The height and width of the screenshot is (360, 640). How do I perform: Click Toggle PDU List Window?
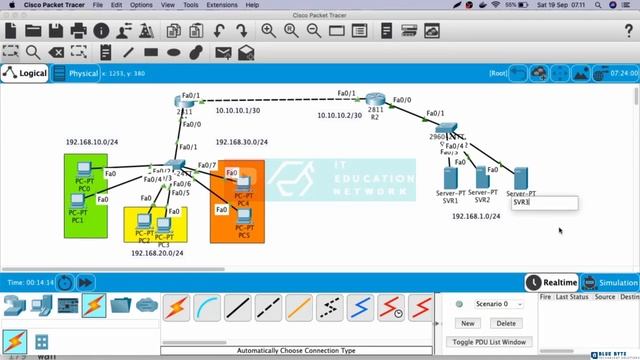click(489, 342)
